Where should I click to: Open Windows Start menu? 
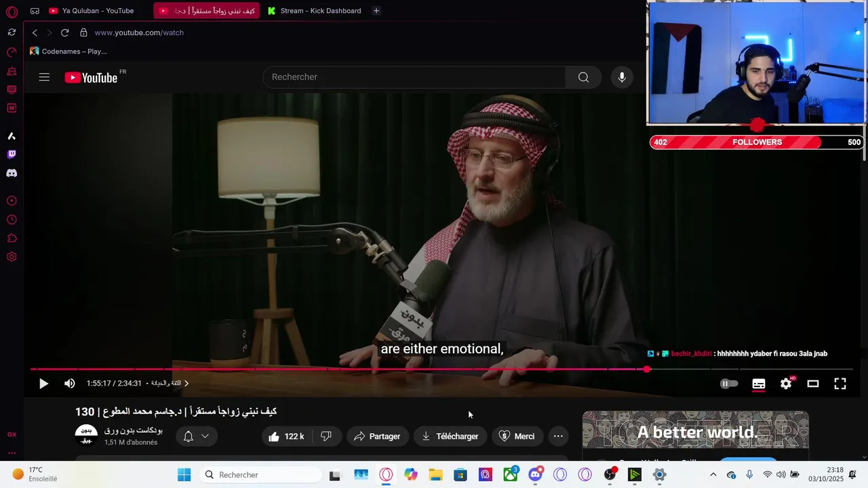[x=184, y=474]
